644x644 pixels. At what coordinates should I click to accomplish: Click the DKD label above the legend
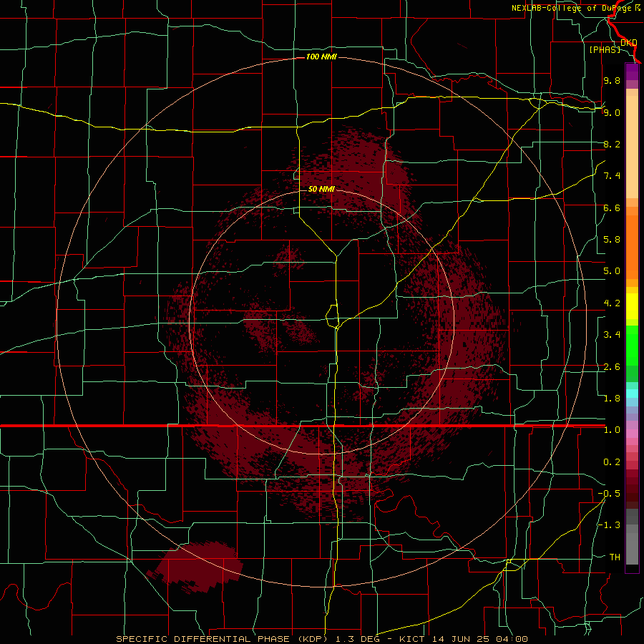[628, 42]
